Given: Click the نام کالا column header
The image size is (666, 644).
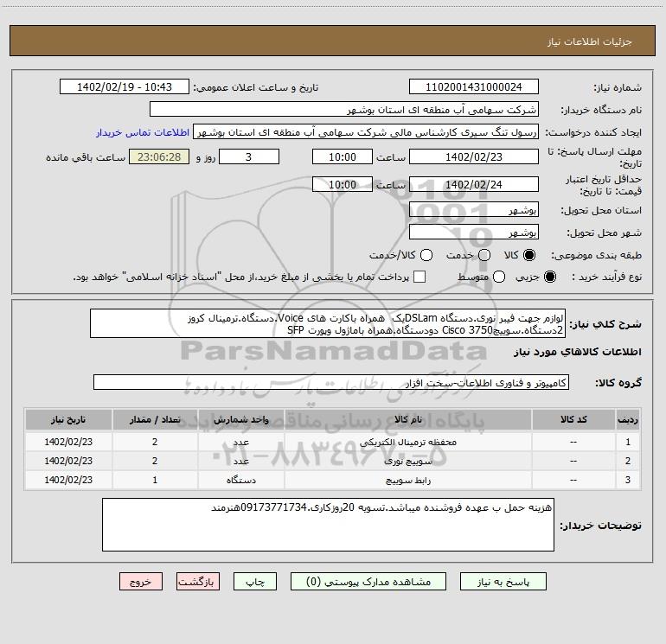Looking at the screenshot, I should (407, 419).
